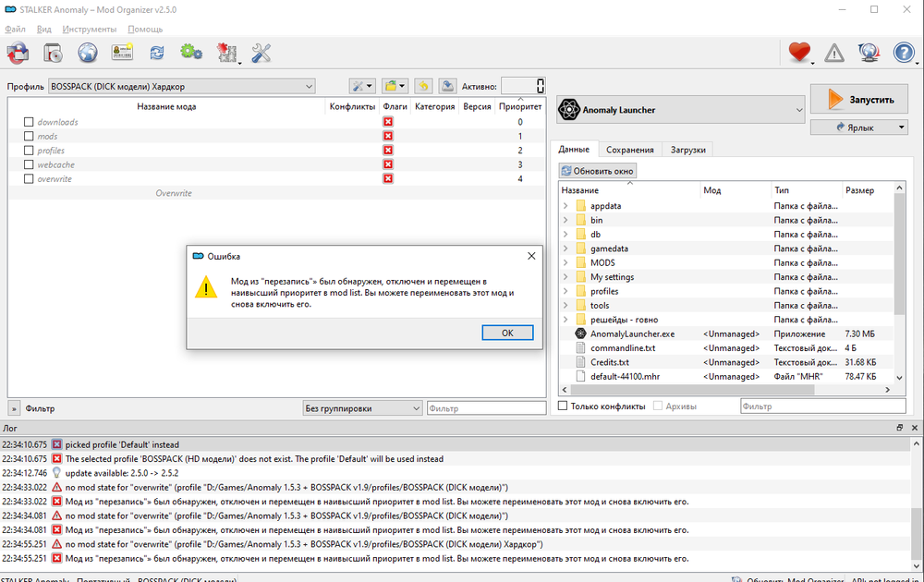The width and height of the screenshot is (924, 582).
Task: Enable the webcache mod checkbox
Action: [x=29, y=164]
